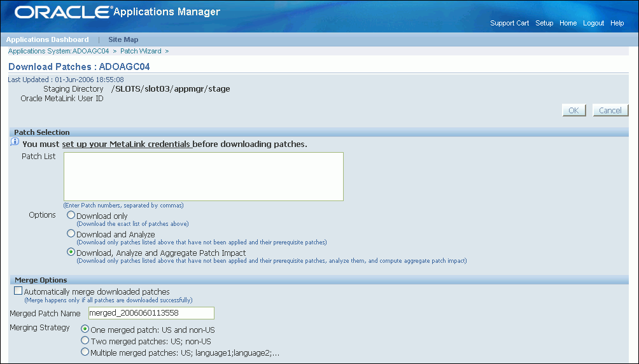This screenshot has width=639, height=364.
Task: Open Help from the header
Action: point(617,24)
